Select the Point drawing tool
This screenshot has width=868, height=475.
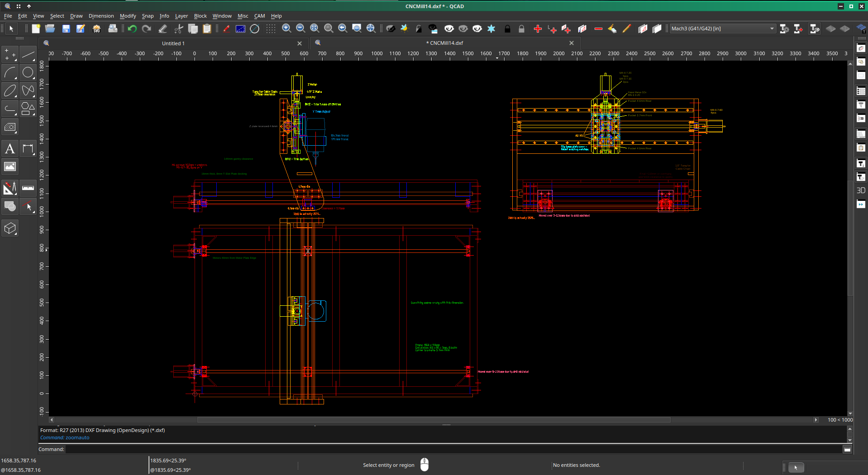click(x=10, y=55)
